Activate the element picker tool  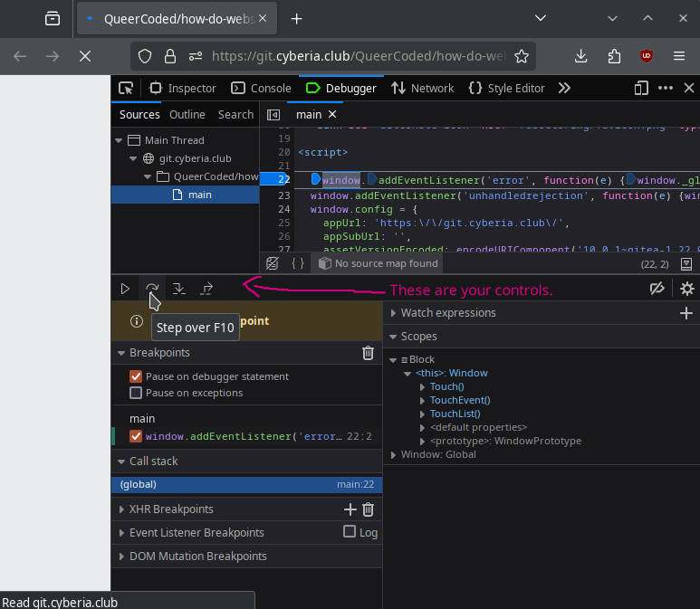[x=126, y=89]
